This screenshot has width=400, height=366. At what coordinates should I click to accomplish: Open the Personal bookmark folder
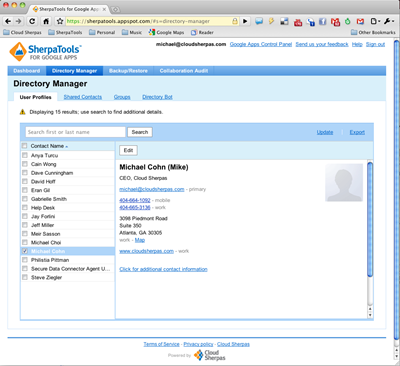click(x=102, y=32)
